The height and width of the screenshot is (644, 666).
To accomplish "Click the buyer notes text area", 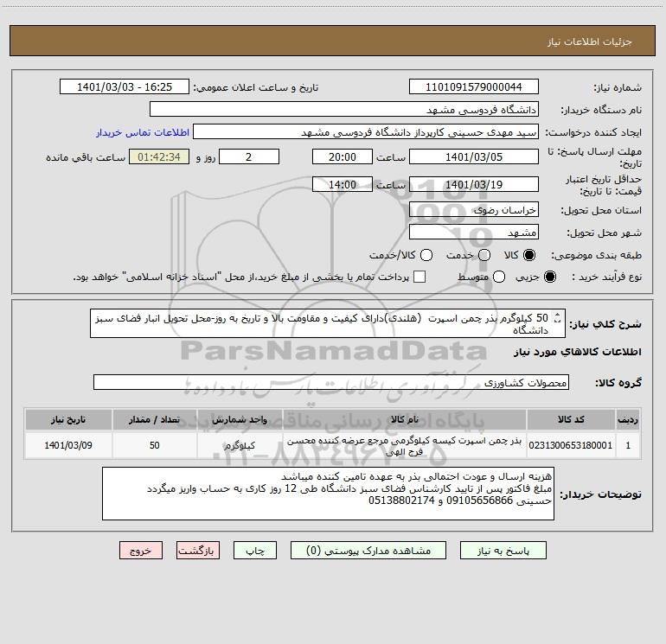I will pos(328,494).
